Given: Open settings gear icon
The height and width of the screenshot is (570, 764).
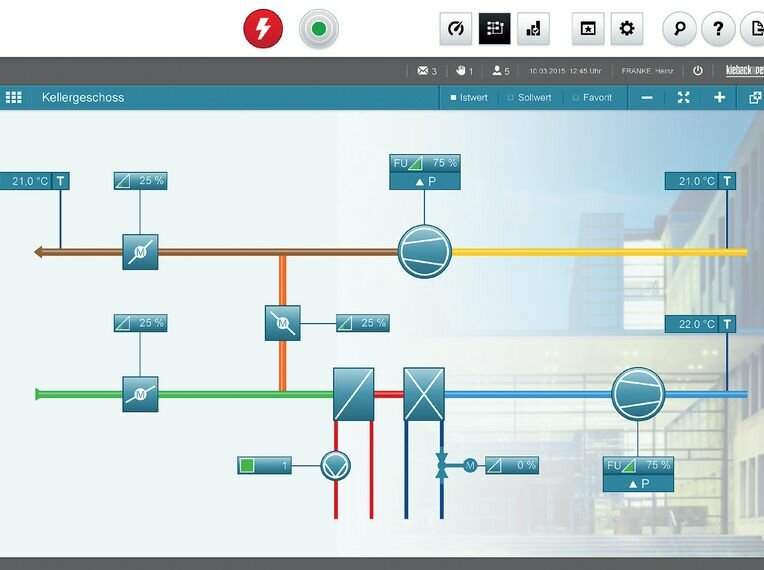Looking at the screenshot, I should (627, 29).
